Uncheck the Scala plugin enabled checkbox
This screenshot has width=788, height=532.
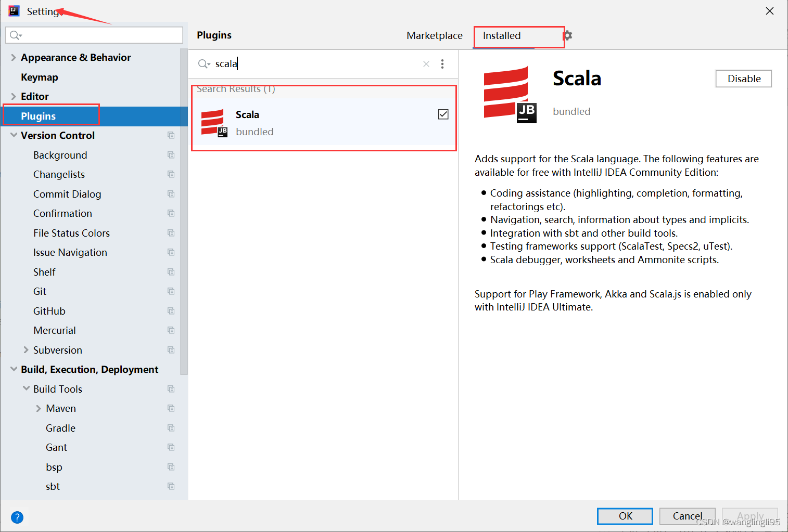click(x=443, y=114)
